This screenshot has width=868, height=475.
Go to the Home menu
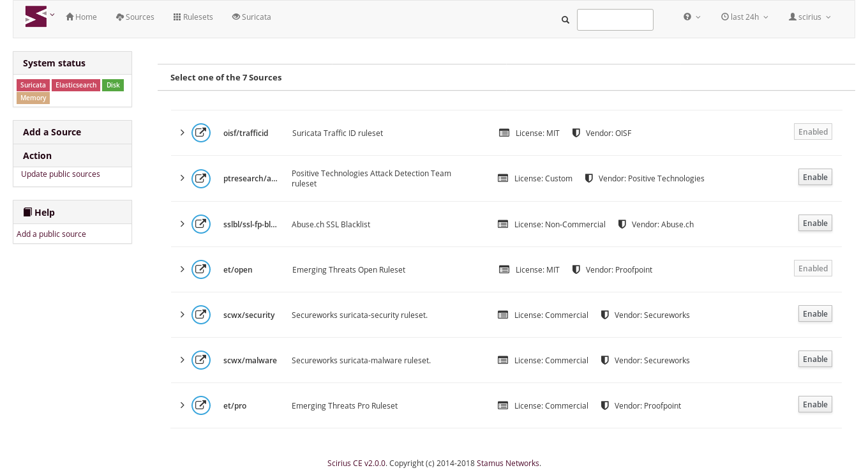[81, 17]
